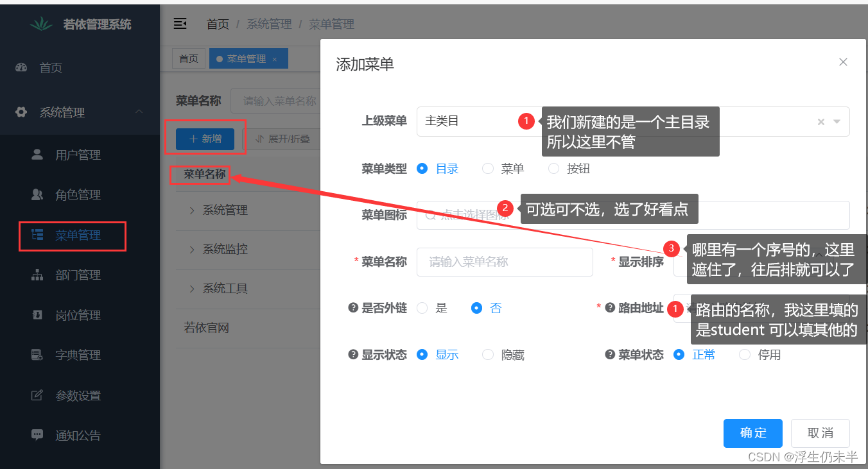Open the 上级菜单 dropdown arrow
This screenshot has height=469, width=868.
pos(837,122)
